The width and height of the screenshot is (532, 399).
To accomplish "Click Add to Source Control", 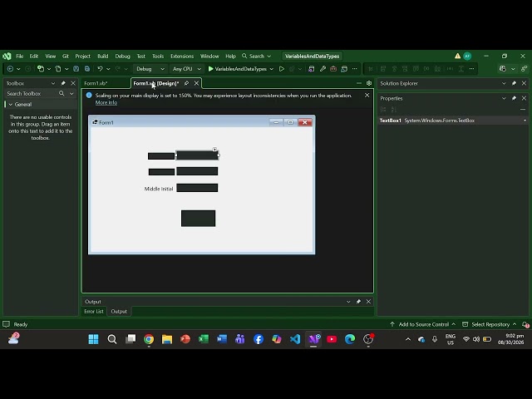I will coord(423,324).
